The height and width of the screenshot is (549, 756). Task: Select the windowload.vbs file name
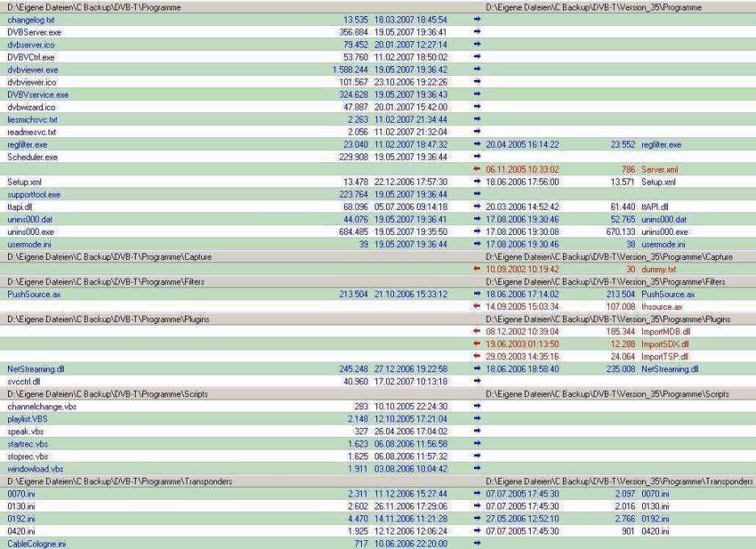click(x=36, y=469)
